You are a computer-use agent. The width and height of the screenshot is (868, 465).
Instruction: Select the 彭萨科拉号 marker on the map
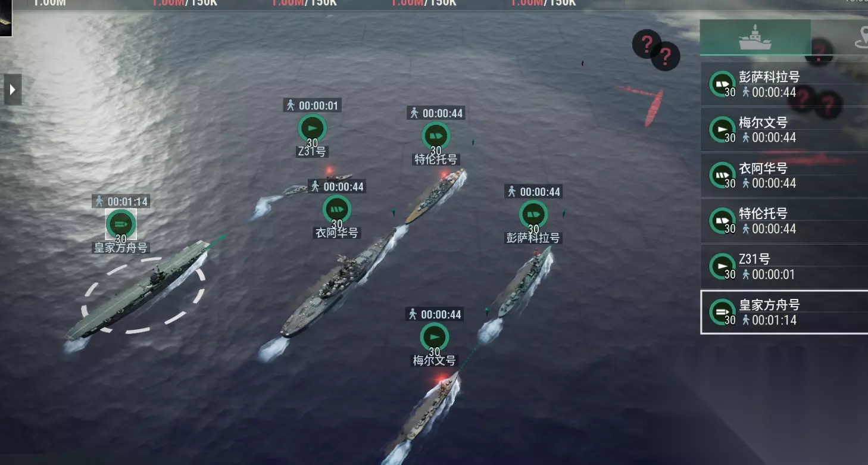click(x=533, y=214)
